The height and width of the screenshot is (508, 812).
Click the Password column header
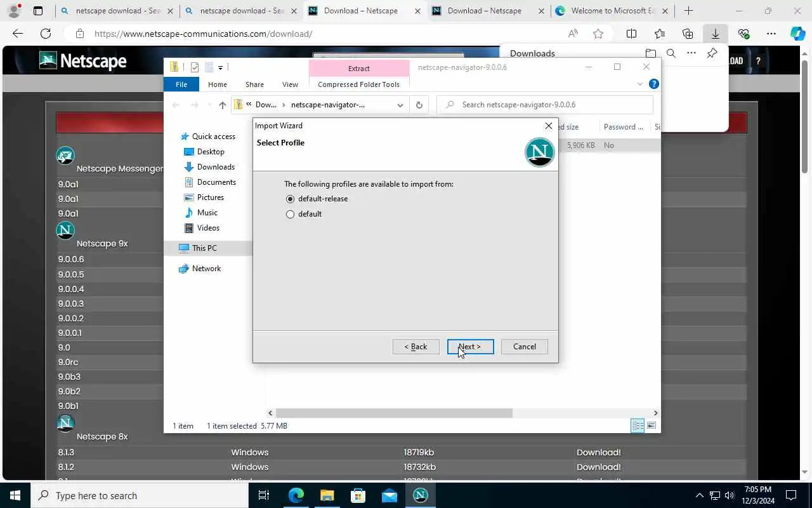623,127
